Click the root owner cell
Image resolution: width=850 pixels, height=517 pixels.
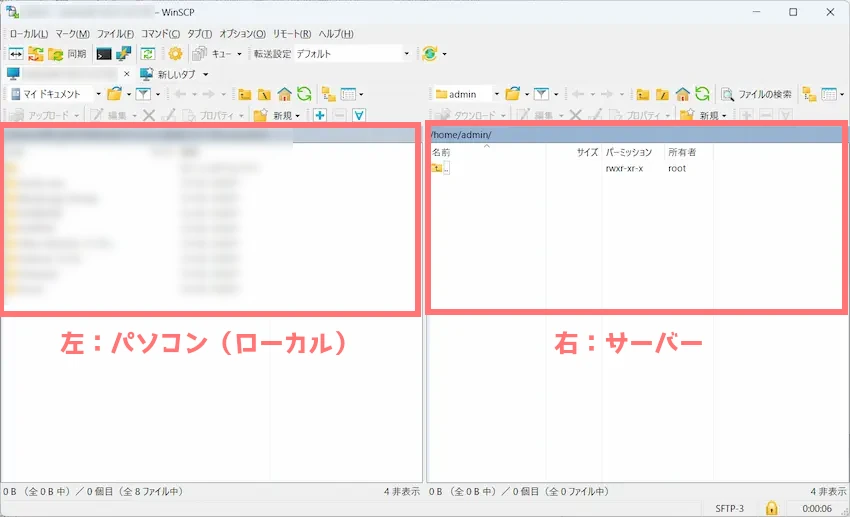(677, 169)
